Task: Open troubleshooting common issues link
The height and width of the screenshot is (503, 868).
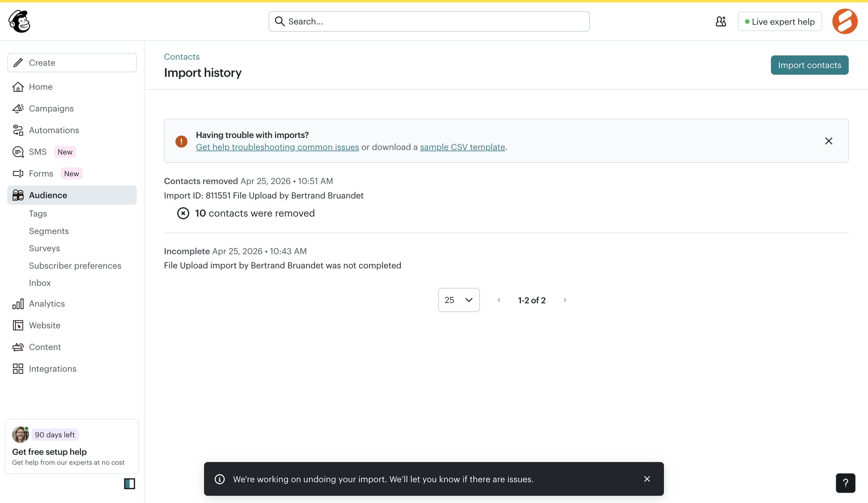Action: [277, 147]
